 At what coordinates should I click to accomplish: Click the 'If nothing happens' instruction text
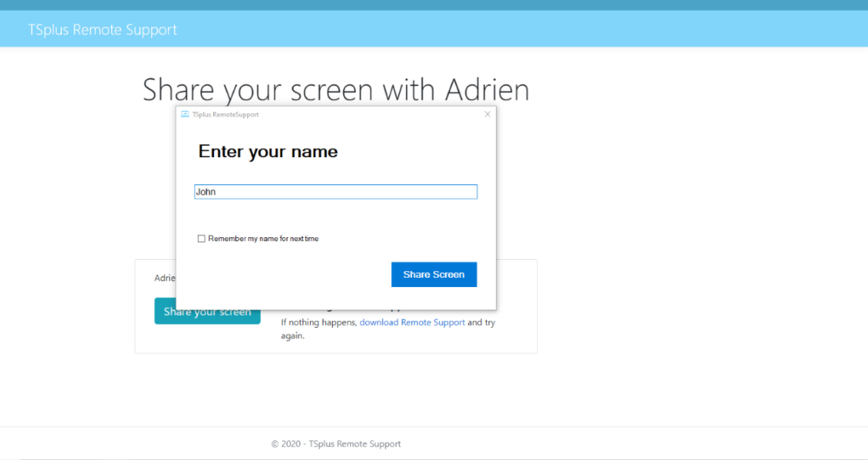(318, 323)
